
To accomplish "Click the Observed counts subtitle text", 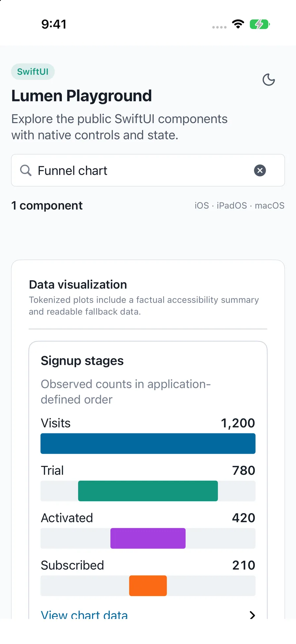I will coord(126,392).
